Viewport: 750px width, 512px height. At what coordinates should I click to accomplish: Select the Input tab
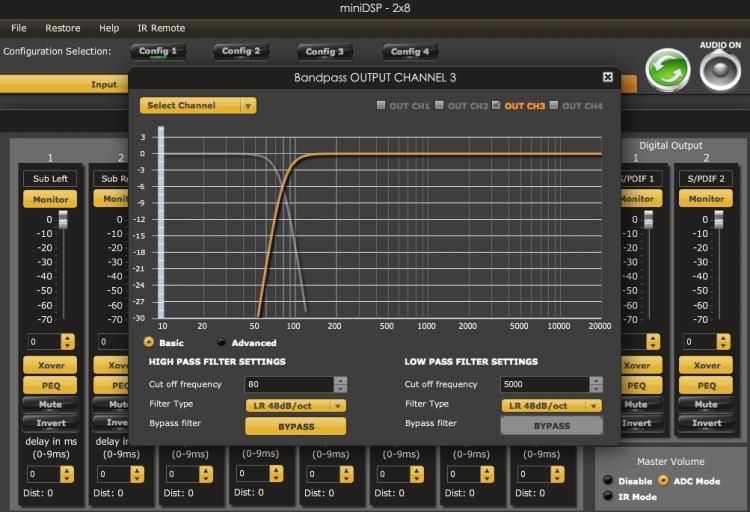point(65,84)
